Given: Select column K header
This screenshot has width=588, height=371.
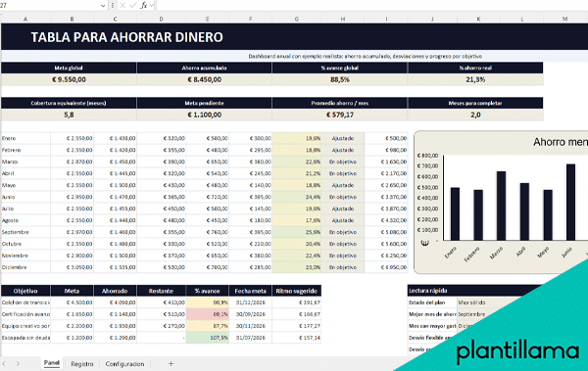Looking at the screenshot, I should 478,19.
